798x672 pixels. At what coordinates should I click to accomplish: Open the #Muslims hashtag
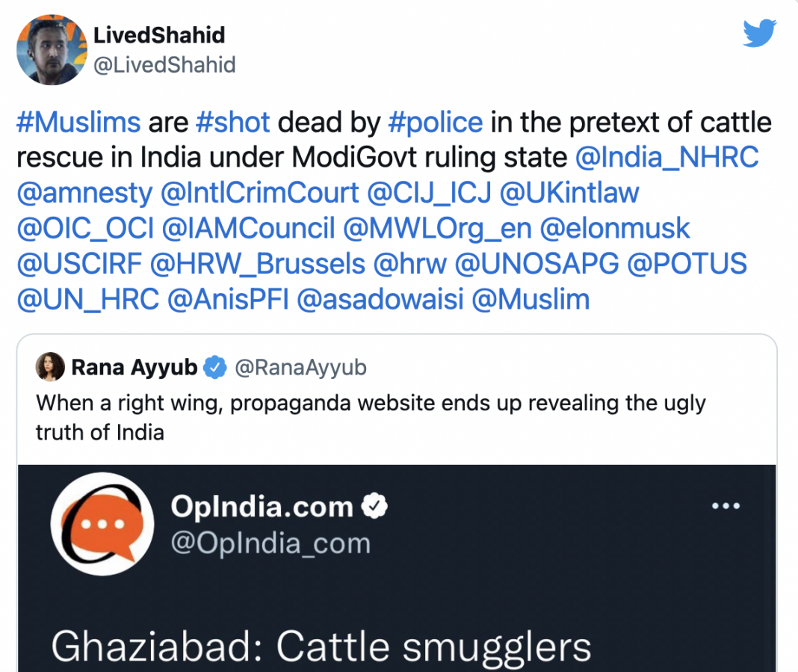tap(78, 123)
